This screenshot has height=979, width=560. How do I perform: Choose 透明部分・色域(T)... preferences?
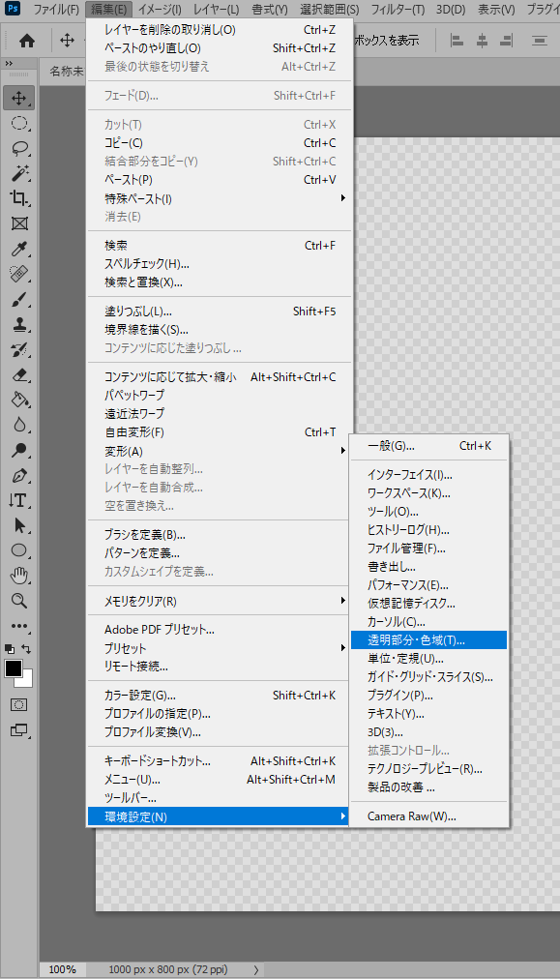(428, 640)
